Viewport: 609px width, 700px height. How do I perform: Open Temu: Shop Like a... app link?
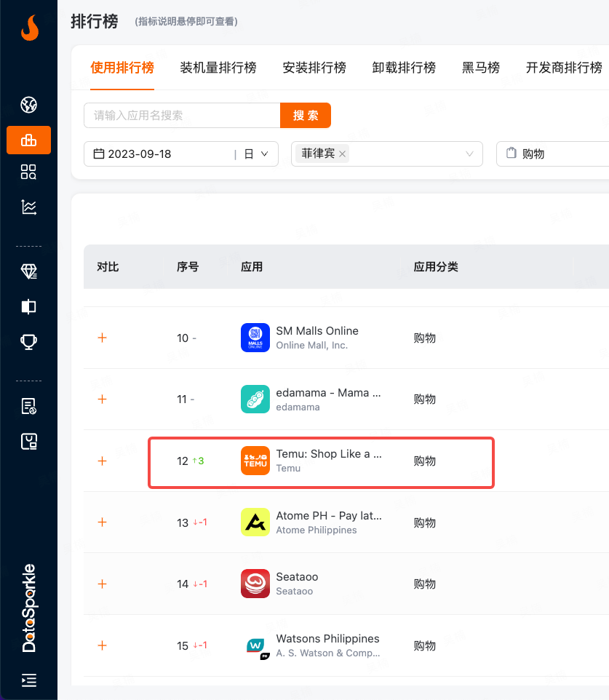(329, 454)
